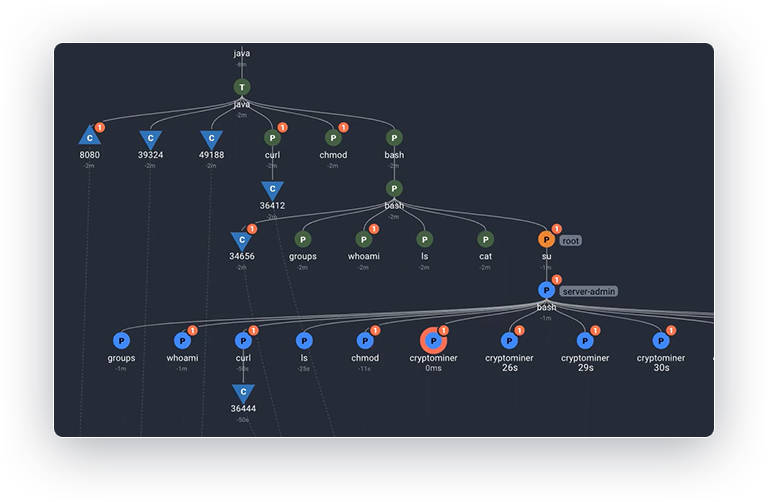Click the 39324 connection node

click(x=150, y=139)
